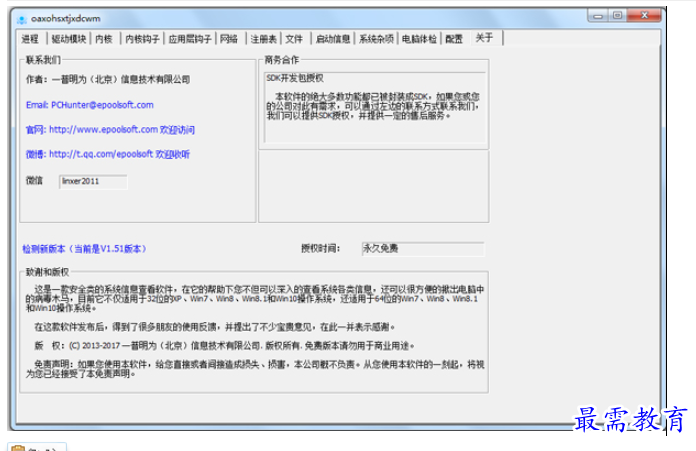Open the 注册表 tab
696x451 pixels.
263,39
